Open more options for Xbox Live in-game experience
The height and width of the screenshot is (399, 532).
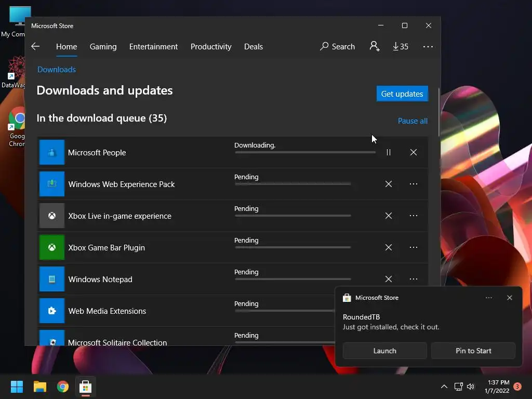[413, 216]
